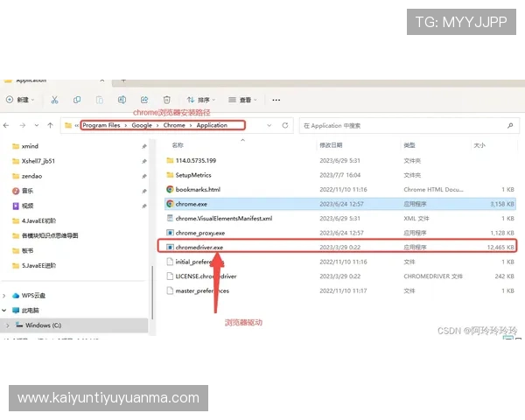The image size is (525, 420).
Task: Sort by Size (大小) column header
Action: (x=479, y=145)
